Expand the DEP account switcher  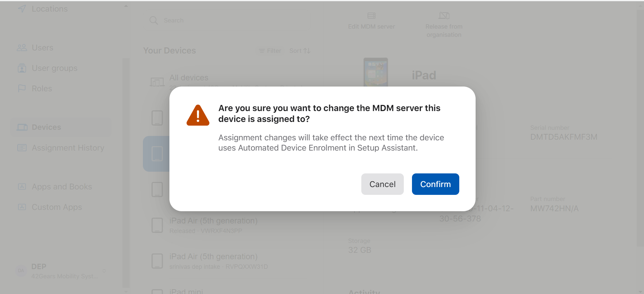[104, 271]
